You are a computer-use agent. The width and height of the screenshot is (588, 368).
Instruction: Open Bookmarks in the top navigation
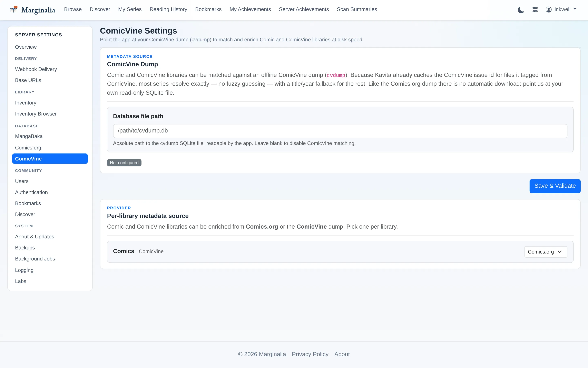[208, 9]
